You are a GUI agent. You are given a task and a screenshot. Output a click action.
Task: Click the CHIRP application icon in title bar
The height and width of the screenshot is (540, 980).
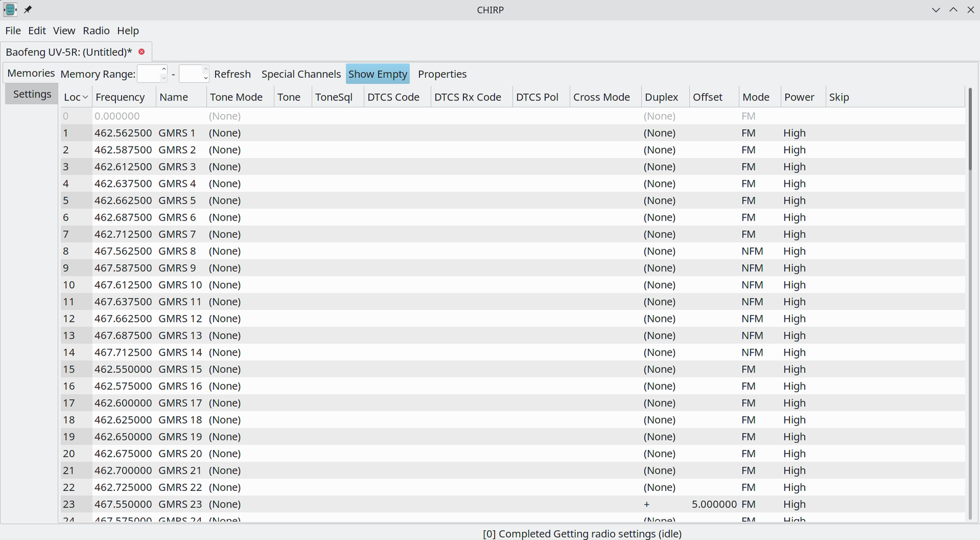10,10
